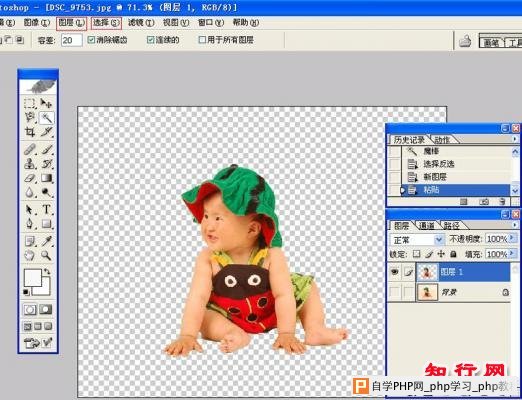This screenshot has width=522, height=400.
Task: Select the Type tool
Action: click(46, 210)
